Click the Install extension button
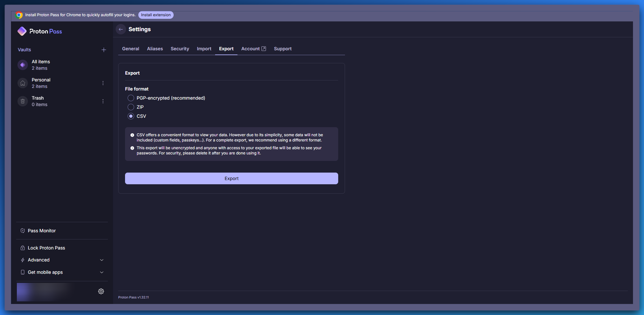 [x=156, y=15]
